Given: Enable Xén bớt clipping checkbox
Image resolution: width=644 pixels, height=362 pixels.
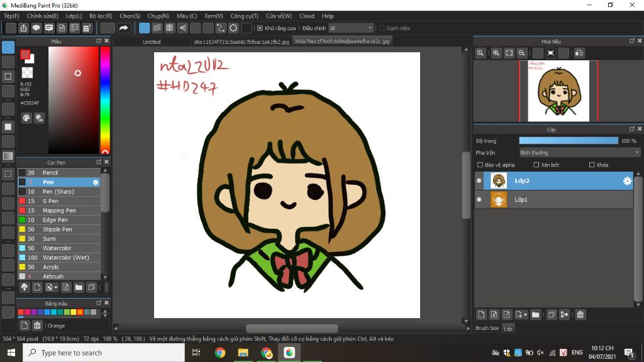Looking at the screenshot, I should (x=536, y=165).
